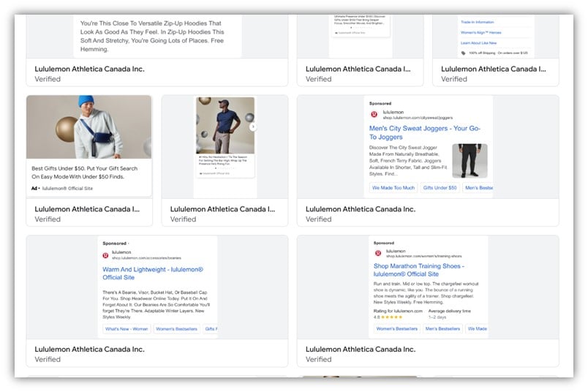This screenshot has width=588, height=392.
Task: Click the lululemon logo in the Marathon Training Shoes ad
Action: pyautogui.click(x=378, y=253)
